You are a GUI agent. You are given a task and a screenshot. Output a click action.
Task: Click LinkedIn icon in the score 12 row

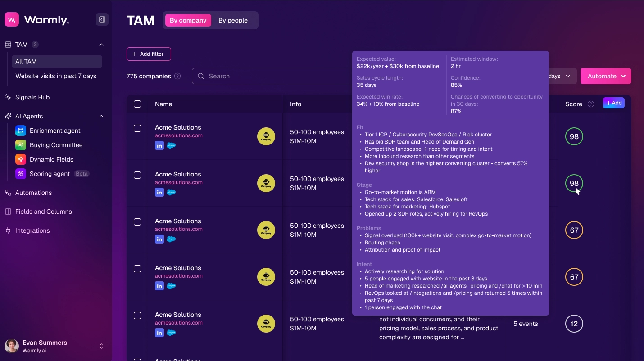pos(159,333)
